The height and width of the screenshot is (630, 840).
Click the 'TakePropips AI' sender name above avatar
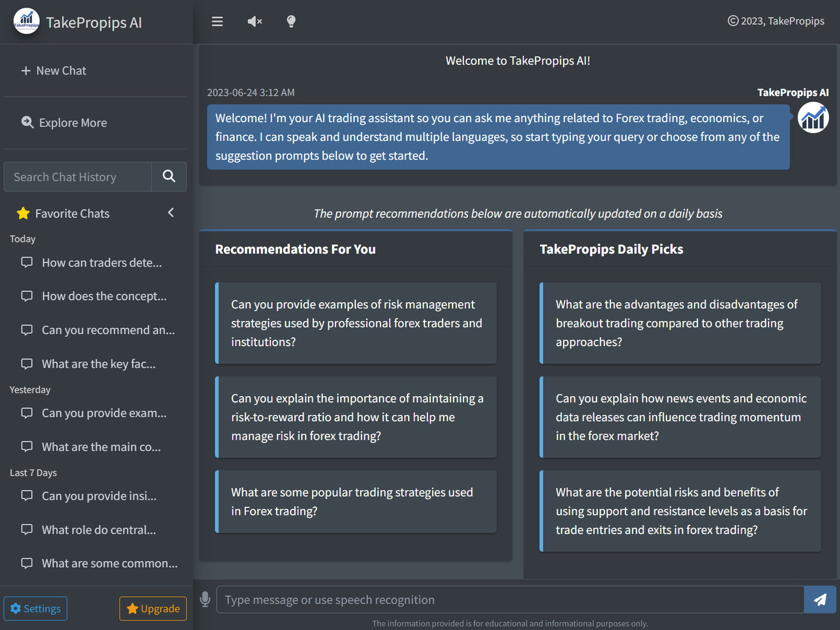[793, 92]
